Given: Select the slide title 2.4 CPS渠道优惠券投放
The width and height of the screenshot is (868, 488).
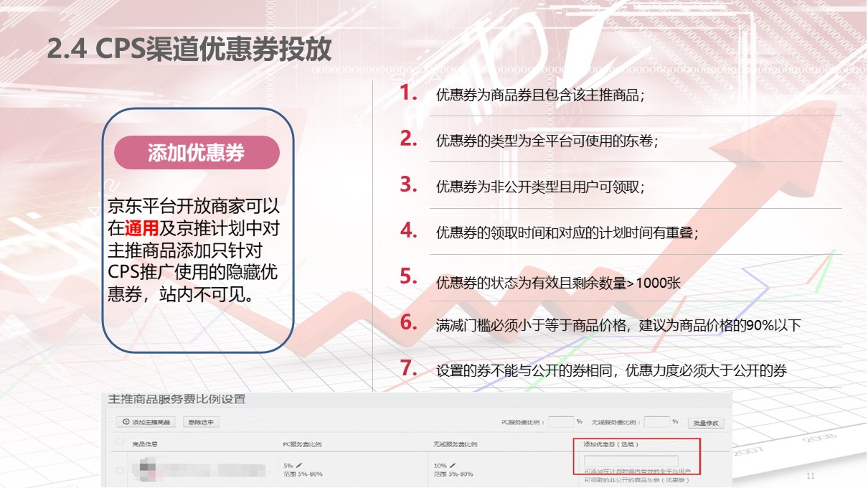Looking at the screenshot, I should [189, 48].
